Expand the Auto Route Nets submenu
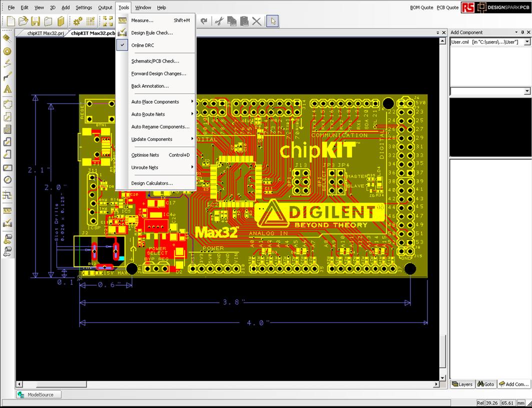Image resolution: width=532 pixels, height=408 pixels. click(x=156, y=114)
